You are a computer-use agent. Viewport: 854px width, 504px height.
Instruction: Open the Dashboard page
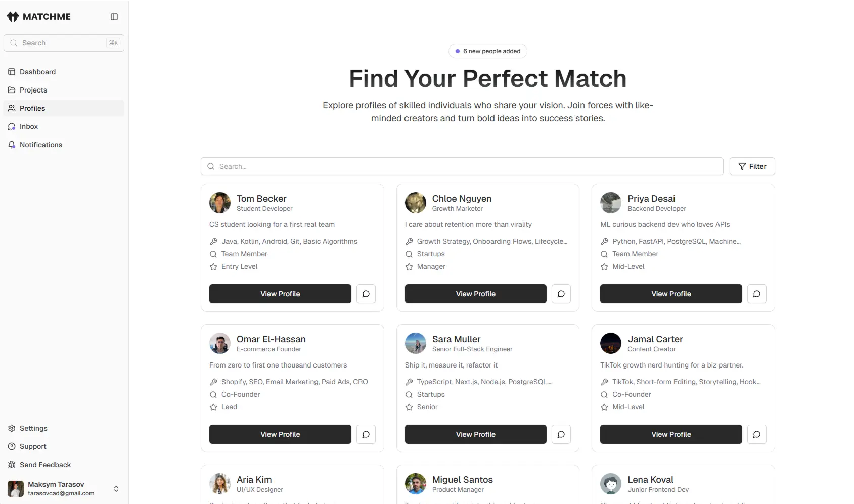pyautogui.click(x=37, y=72)
